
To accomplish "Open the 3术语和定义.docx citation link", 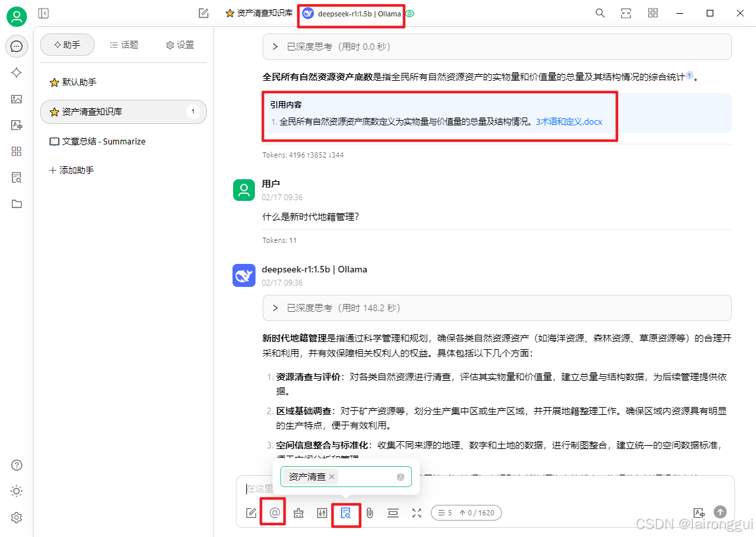I will [x=569, y=121].
